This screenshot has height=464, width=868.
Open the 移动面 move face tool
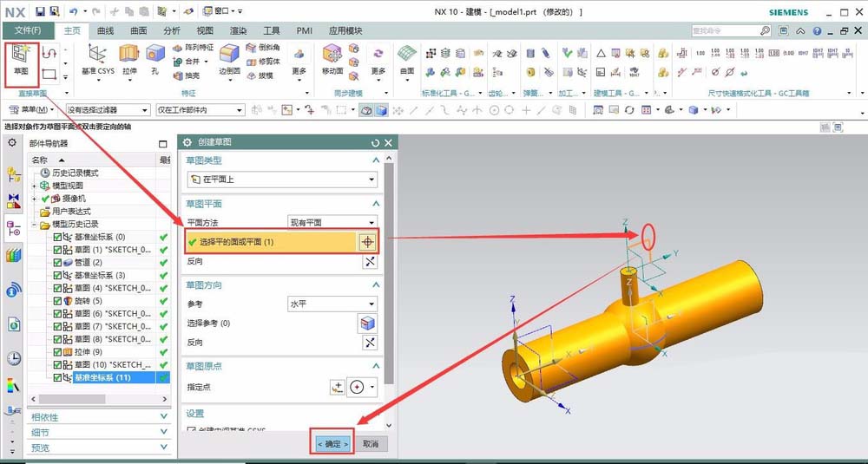point(332,61)
